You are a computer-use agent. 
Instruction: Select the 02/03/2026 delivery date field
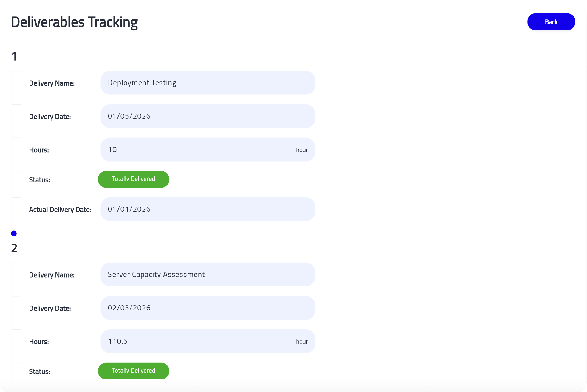(207, 308)
